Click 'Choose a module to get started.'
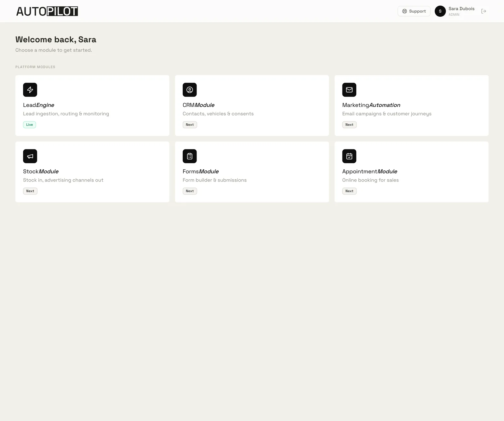This screenshot has width=504, height=421. [x=54, y=50]
